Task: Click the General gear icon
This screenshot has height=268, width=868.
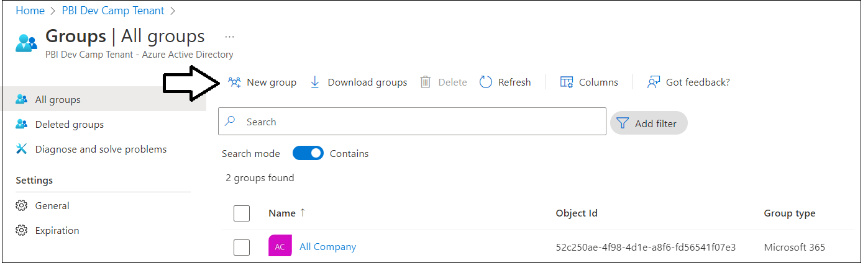Action: click(22, 205)
